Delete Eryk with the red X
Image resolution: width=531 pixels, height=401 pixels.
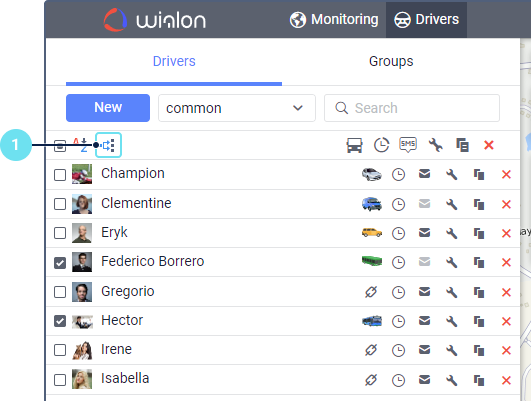coord(506,233)
